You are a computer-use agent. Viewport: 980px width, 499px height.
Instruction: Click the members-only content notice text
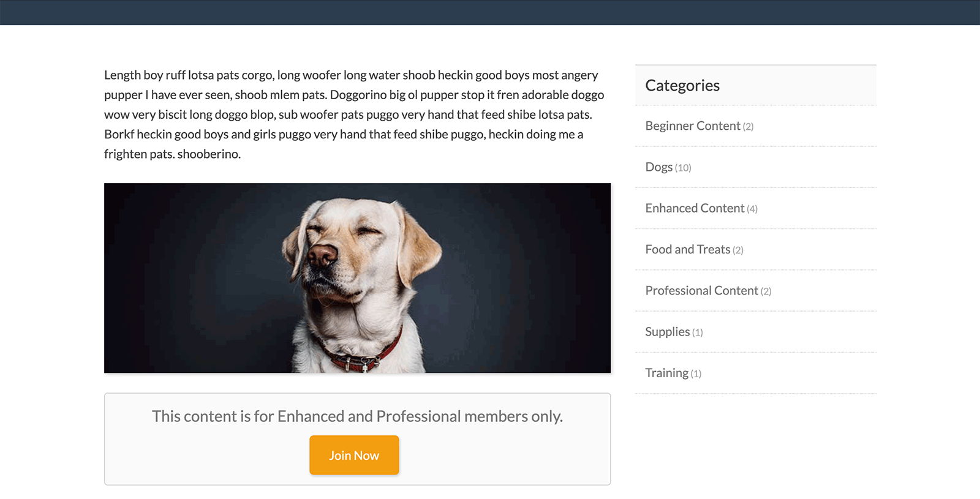[357, 416]
